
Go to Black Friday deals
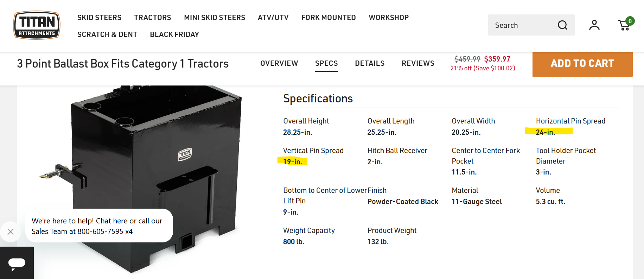pos(174,34)
